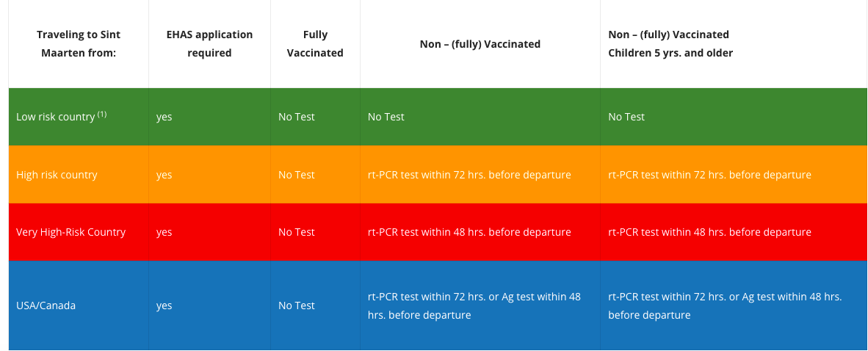Click "yes" in the Very High-Risk Country row

(x=164, y=232)
